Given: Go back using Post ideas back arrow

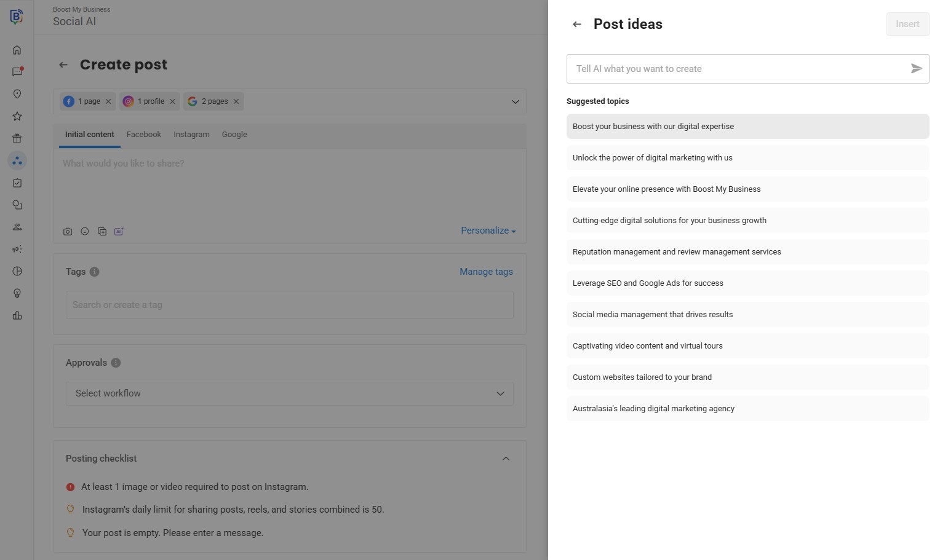Looking at the screenshot, I should (x=576, y=25).
